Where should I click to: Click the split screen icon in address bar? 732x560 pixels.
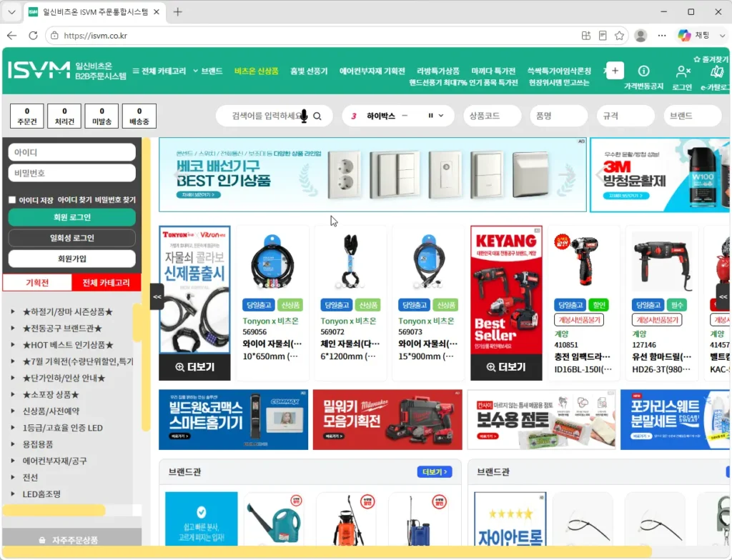[586, 36]
